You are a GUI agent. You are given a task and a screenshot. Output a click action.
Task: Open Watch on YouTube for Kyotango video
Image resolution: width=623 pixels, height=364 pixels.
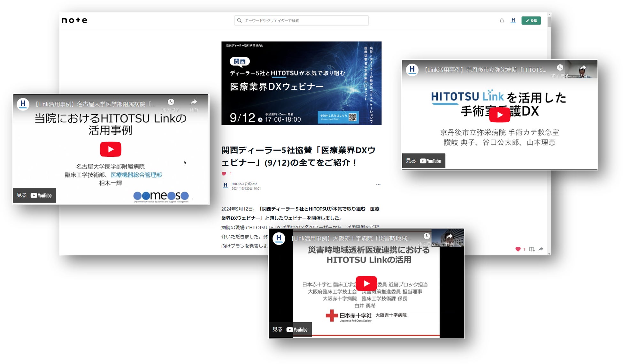(x=423, y=161)
